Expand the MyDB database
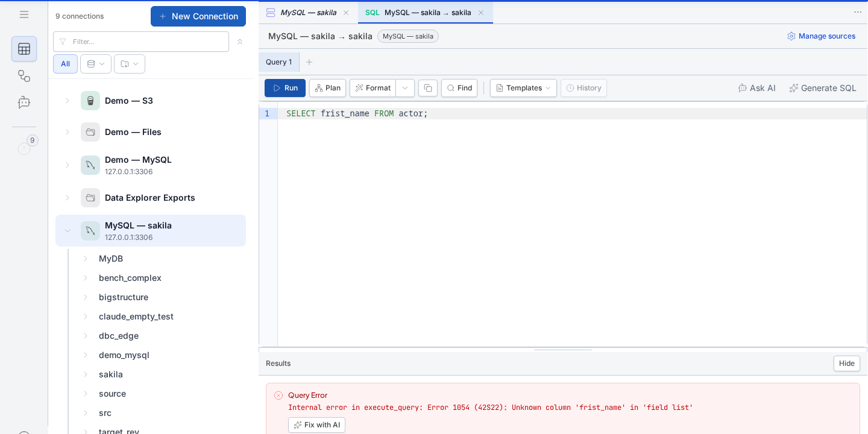This screenshot has height=434, width=868. 86,259
